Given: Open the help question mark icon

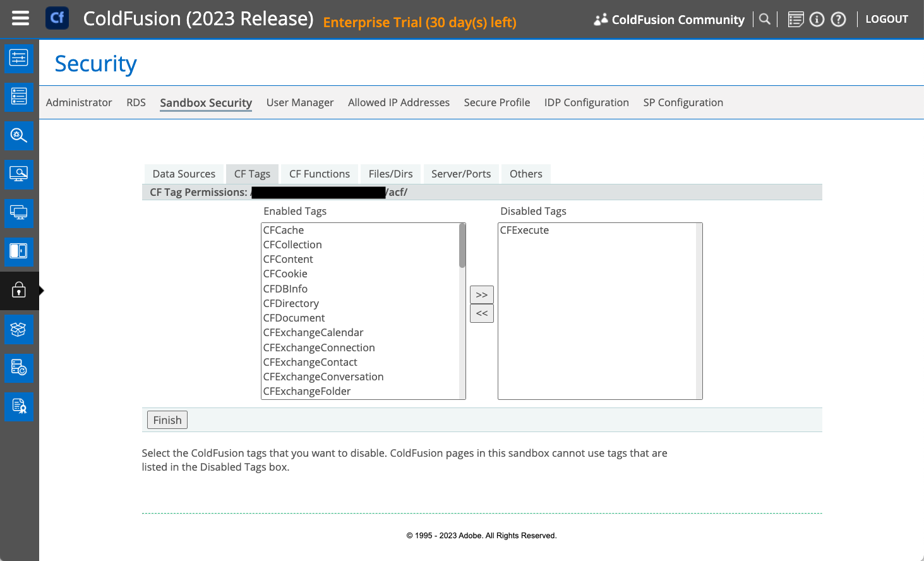Looking at the screenshot, I should pos(838,20).
